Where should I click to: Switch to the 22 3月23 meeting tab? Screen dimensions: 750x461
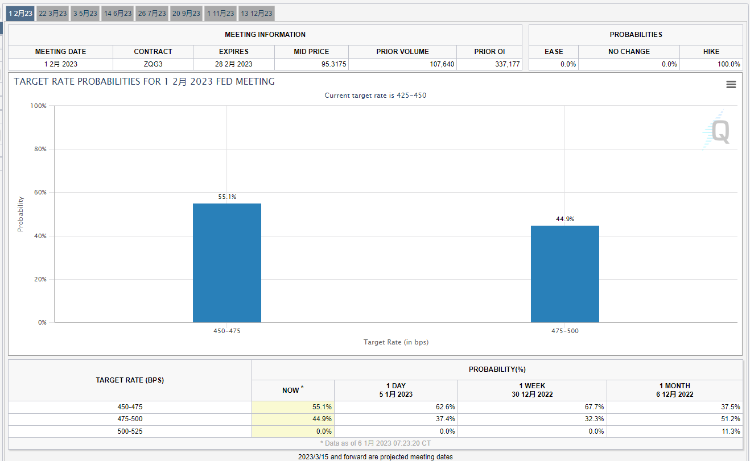point(53,13)
